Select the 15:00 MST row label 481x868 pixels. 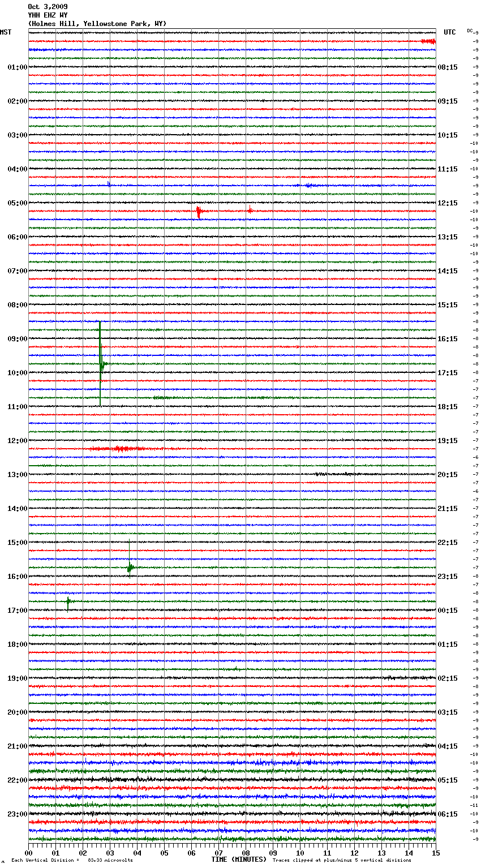[18, 543]
